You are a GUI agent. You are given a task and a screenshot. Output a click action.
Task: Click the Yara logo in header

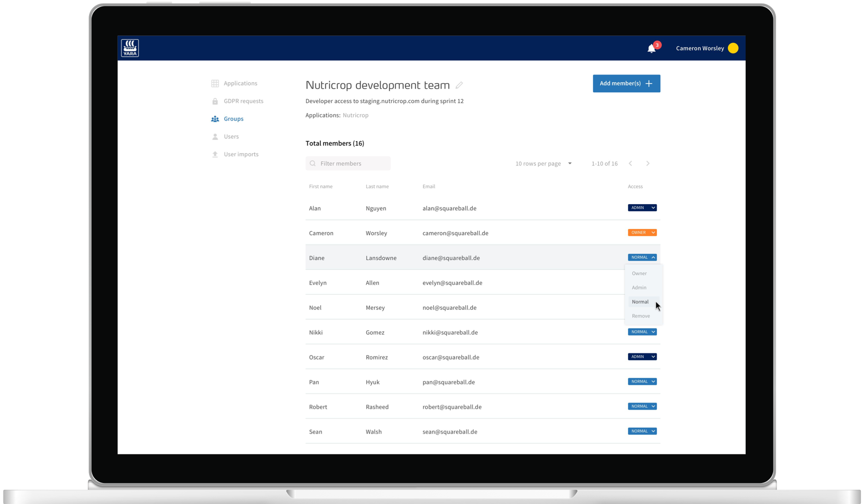point(130,48)
